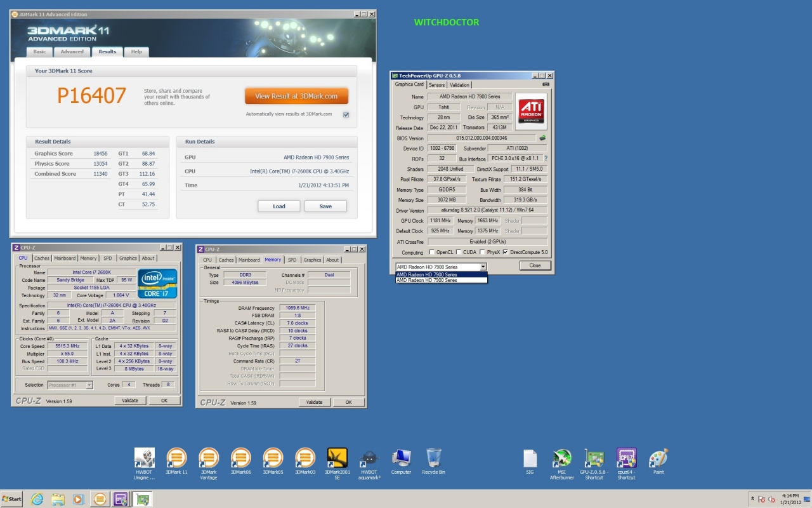Open the 3DMark Vantage desktop shortcut
Viewport: 812px width, 508px height.
209,458
